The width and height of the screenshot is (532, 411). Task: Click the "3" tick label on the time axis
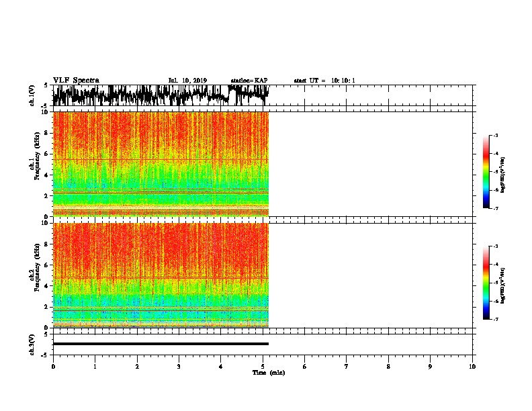coord(179,367)
